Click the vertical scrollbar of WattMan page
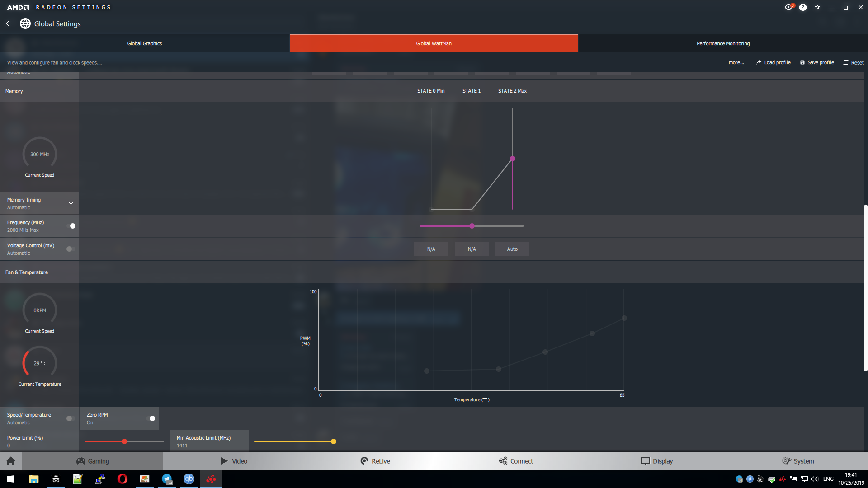This screenshot has width=868, height=488. coord(865,288)
